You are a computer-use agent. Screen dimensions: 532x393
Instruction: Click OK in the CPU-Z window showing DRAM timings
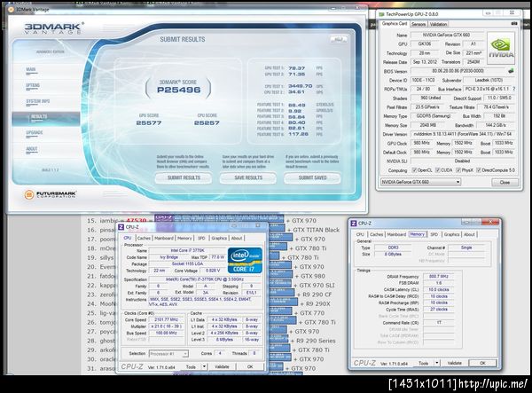482,363
